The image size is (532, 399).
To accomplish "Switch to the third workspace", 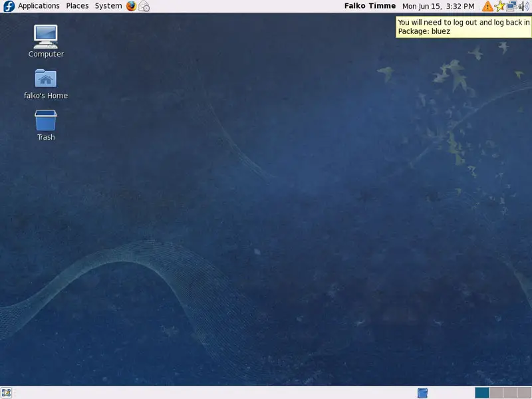I will point(510,393).
